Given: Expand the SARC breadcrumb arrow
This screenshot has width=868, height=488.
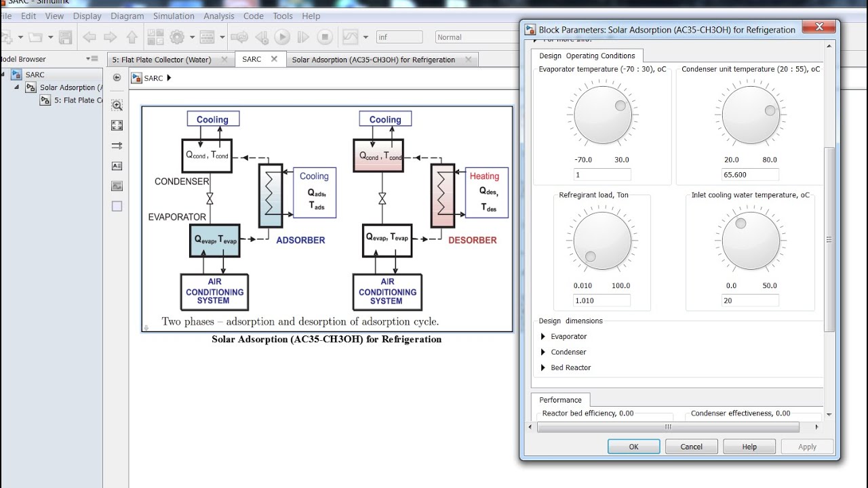Looking at the screenshot, I should click(x=169, y=78).
